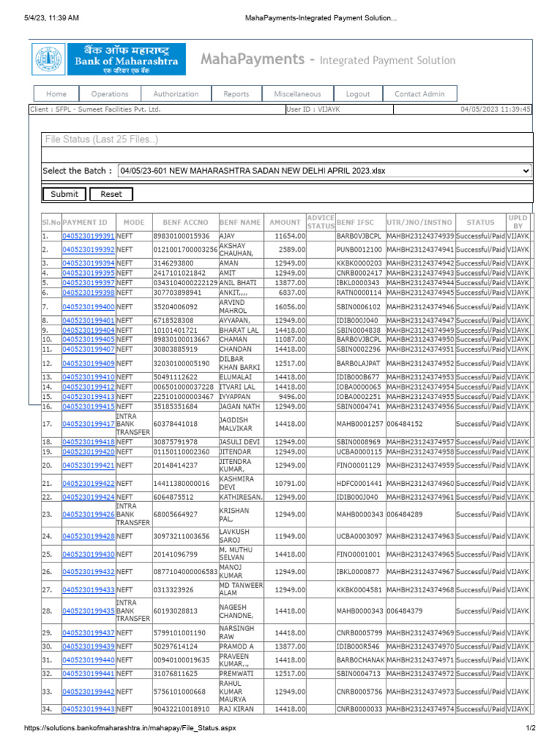Click the User ID : VIJAYK text
The height and width of the screenshot is (747, 560).
coord(314,109)
